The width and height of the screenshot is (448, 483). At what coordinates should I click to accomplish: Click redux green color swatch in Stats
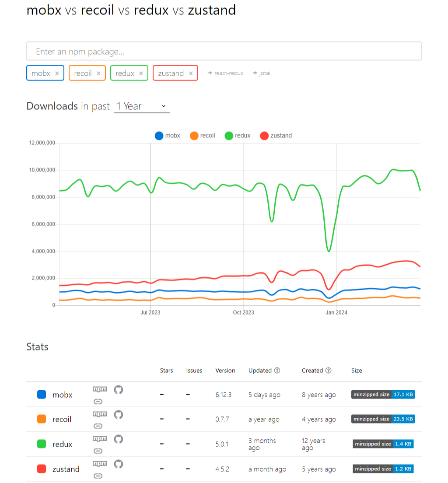42,444
